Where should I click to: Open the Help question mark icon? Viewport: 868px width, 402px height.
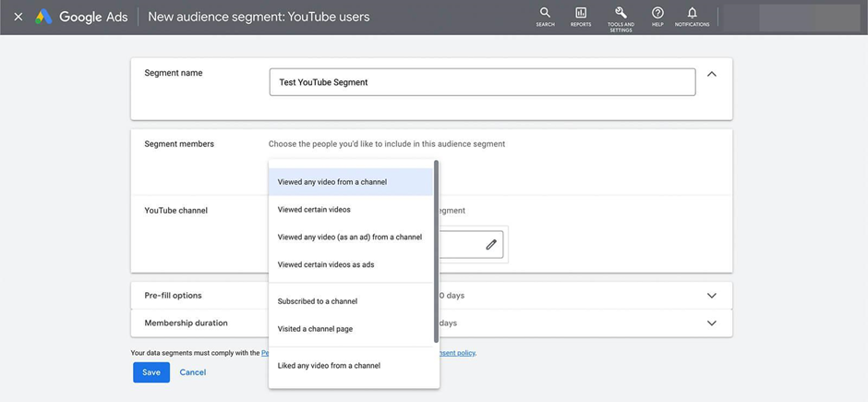tap(657, 17)
